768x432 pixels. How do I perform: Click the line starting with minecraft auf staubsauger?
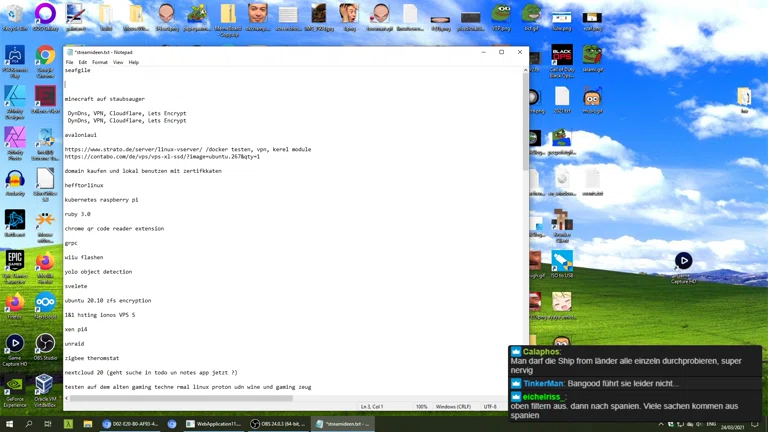point(105,99)
